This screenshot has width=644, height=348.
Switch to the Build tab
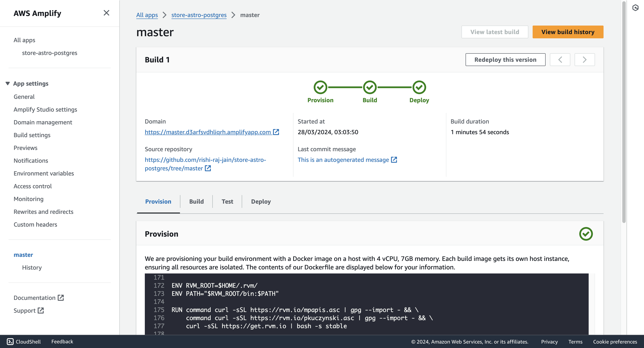196,201
